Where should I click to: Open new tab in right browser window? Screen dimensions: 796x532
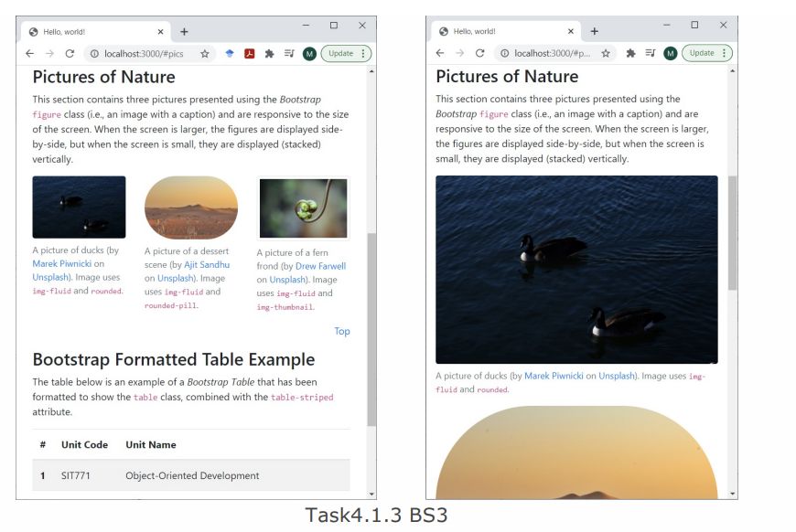[595, 31]
